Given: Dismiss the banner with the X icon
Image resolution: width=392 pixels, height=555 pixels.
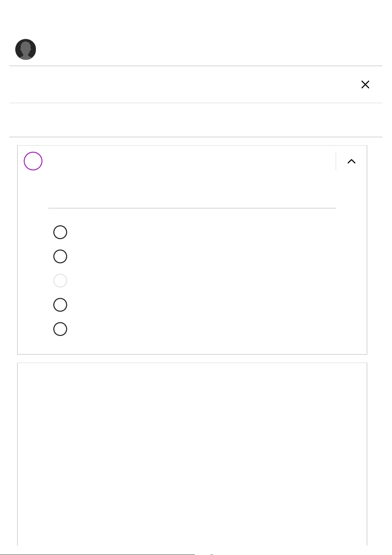Looking at the screenshot, I should (x=365, y=85).
